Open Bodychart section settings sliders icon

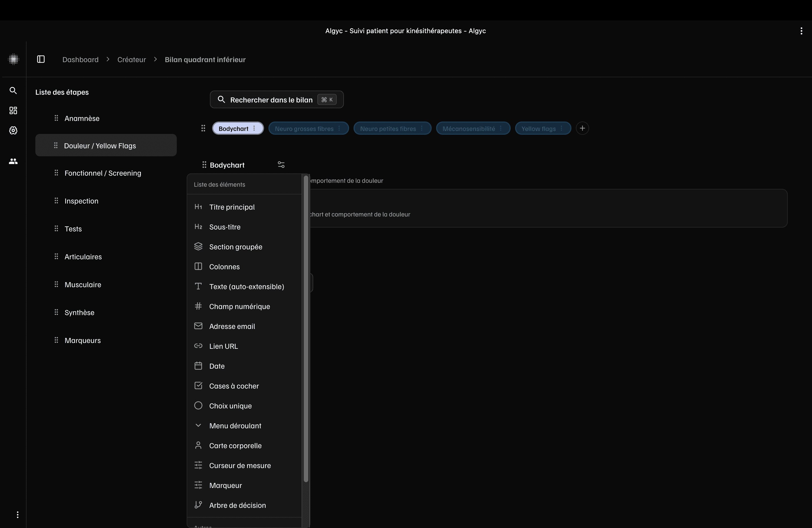[281, 165]
